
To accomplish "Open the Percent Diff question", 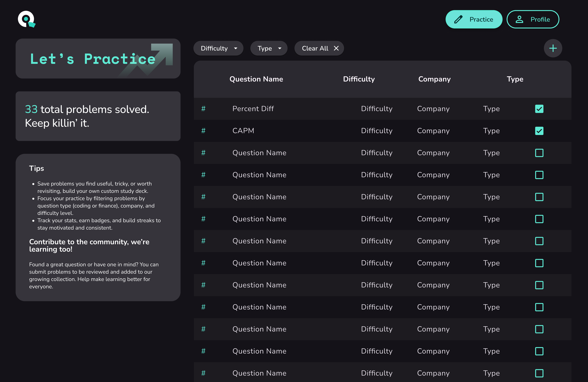I will [253, 109].
